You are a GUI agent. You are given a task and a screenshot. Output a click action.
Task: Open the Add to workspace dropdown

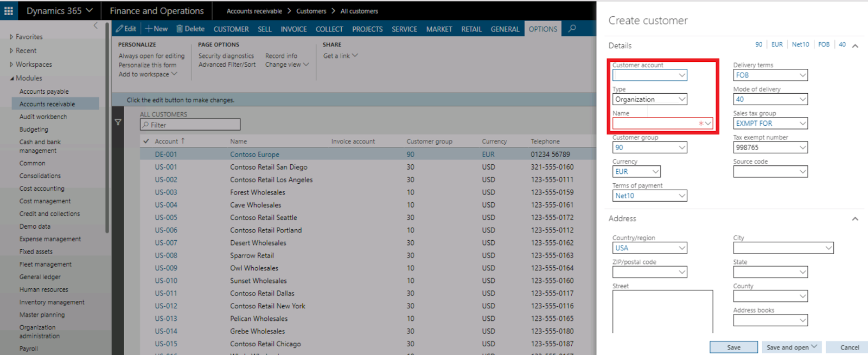point(148,74)
